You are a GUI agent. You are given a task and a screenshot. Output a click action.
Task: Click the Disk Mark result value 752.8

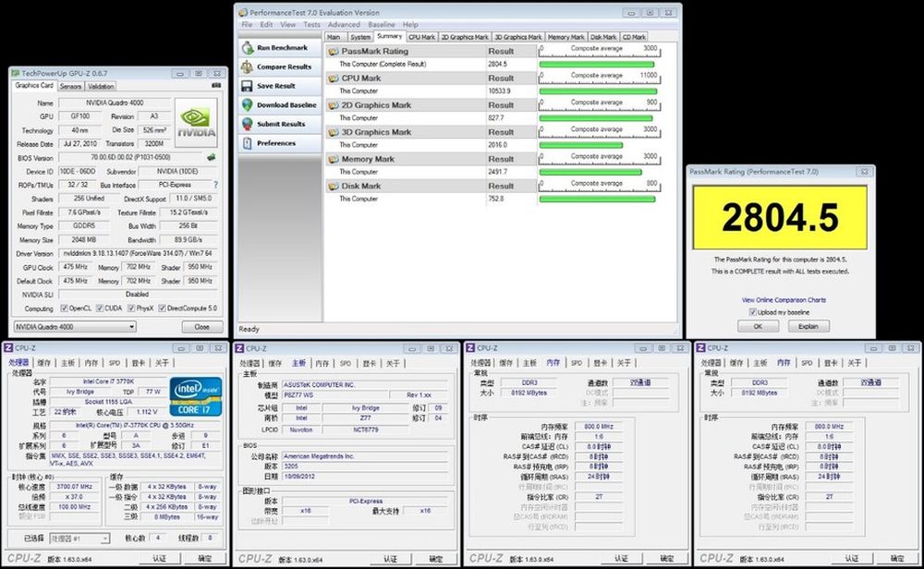[x=495, y=200]
